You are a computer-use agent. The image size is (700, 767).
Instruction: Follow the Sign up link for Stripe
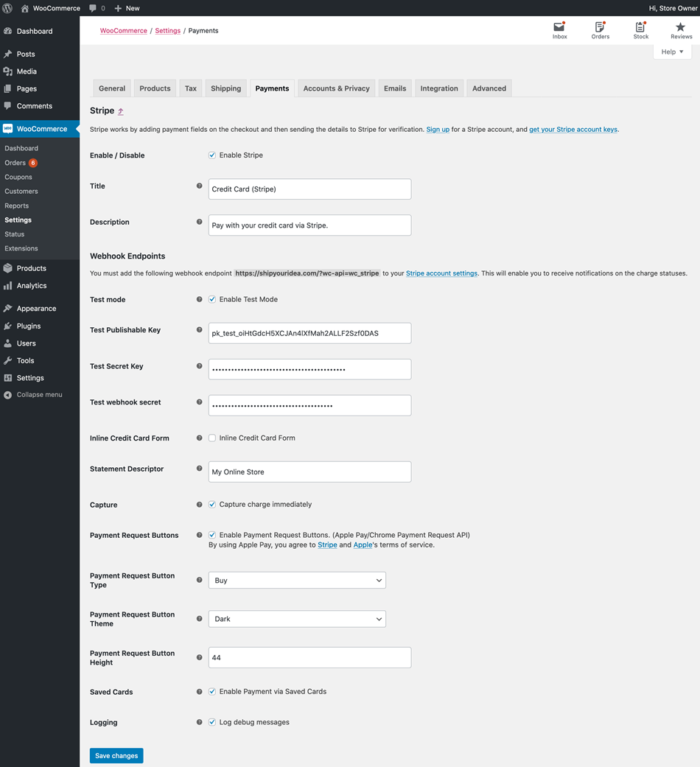pos(438,130)
